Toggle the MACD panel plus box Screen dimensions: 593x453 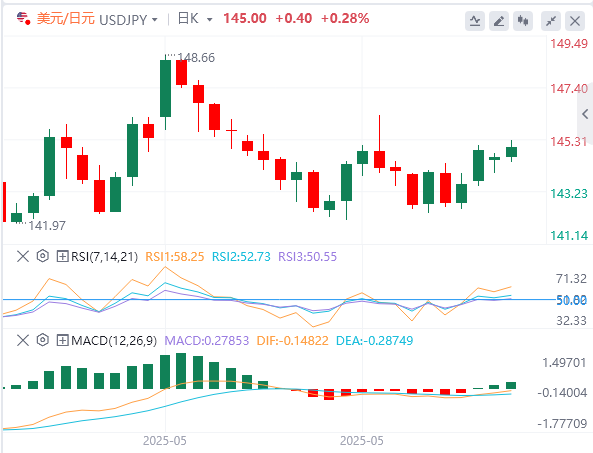point(62,340)
